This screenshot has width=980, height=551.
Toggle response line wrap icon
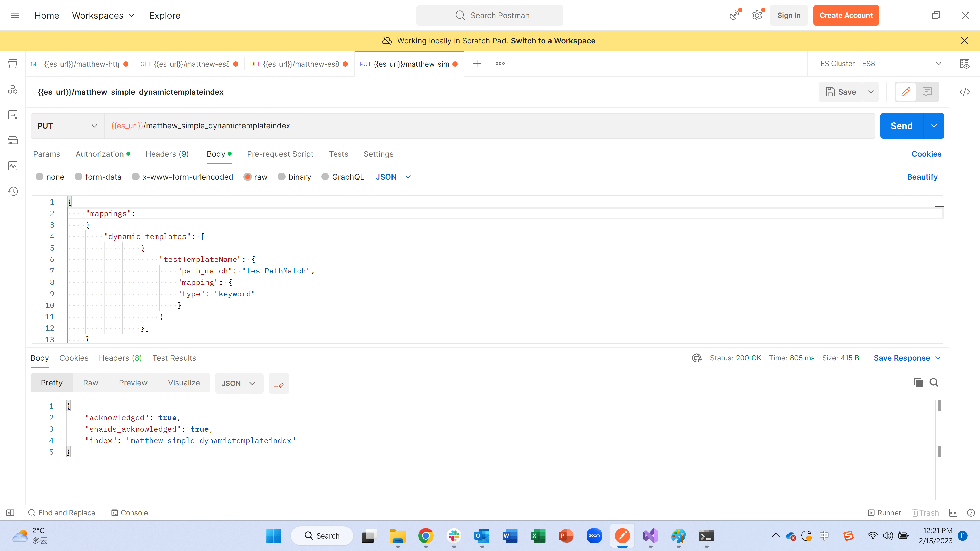(279, 383)
